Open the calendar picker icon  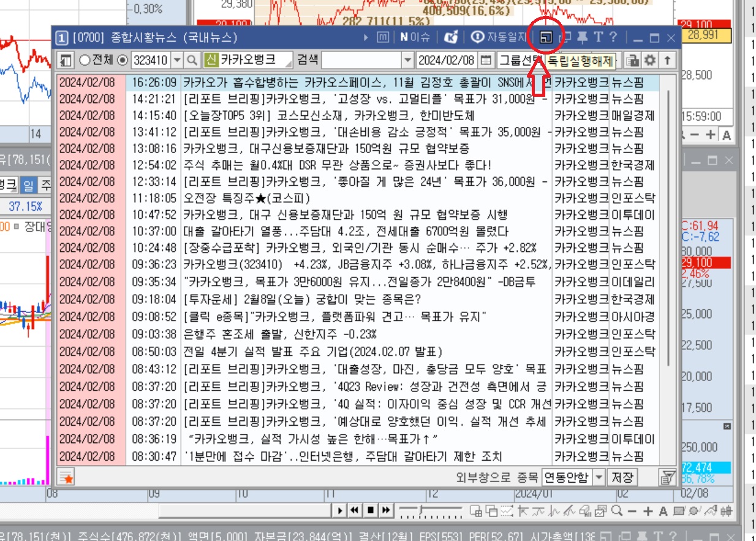pos(486,60)
